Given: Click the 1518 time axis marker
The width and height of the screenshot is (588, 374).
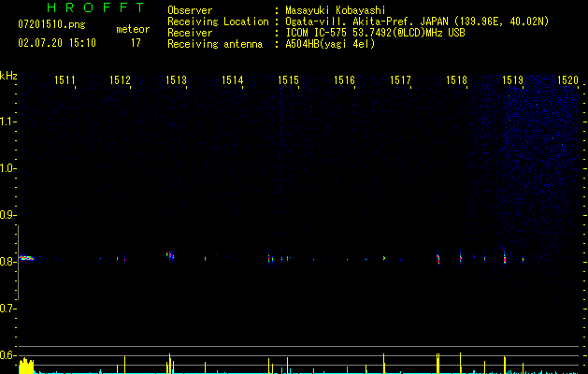Looking at the screenshot, I should (x=456, y=80).
